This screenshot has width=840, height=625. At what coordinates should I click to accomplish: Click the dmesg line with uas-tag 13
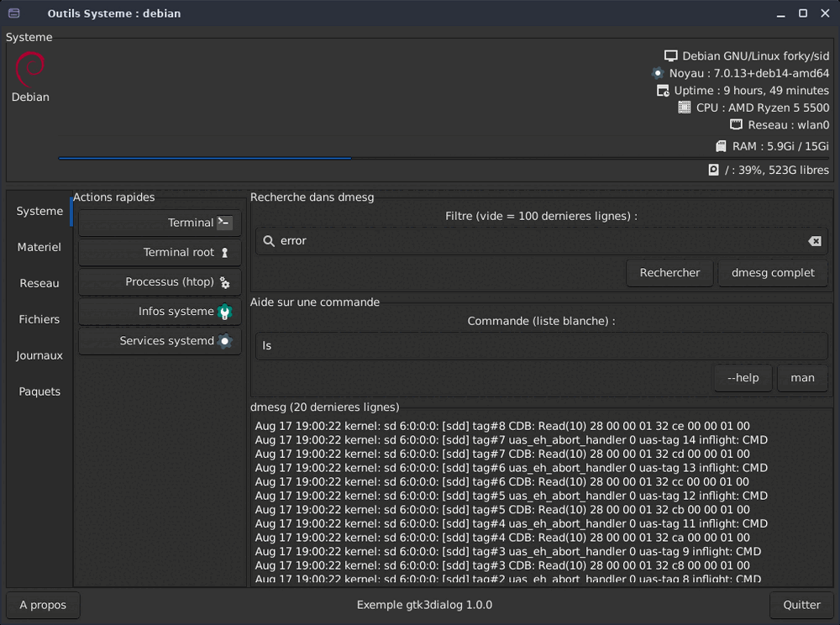click(512, 468)
